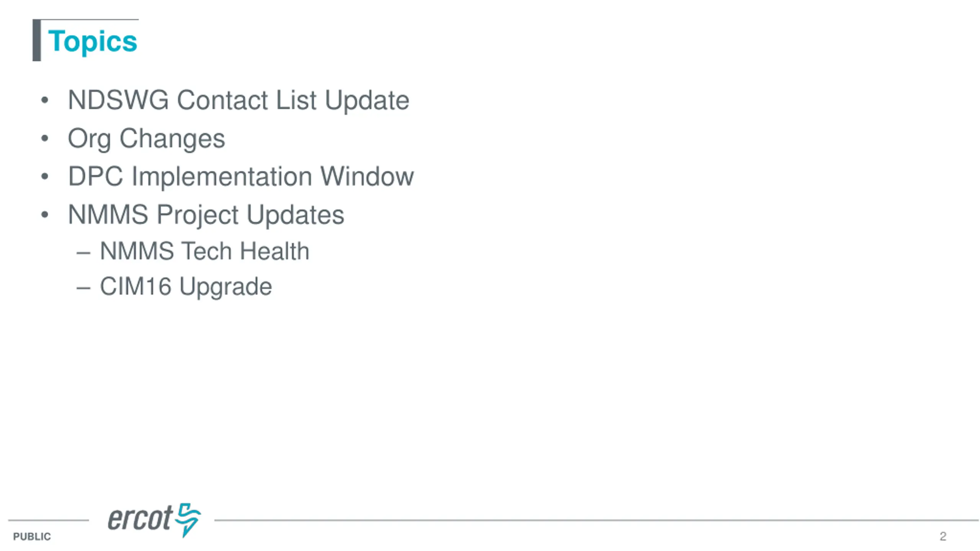This screenshot has height=551, width=980.
Task: Click the bullet dot before DPC Implementation Window
Action: [x=45, y=176]
